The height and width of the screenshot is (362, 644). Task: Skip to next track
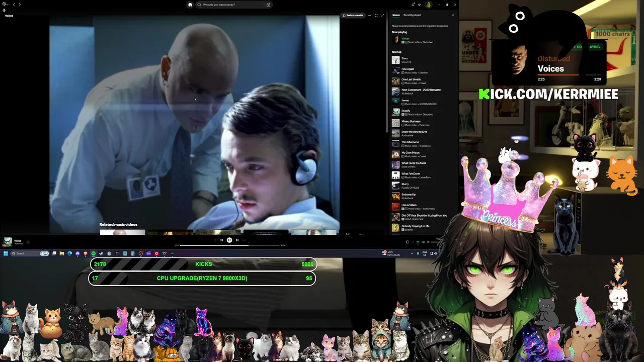click(237, 240)
